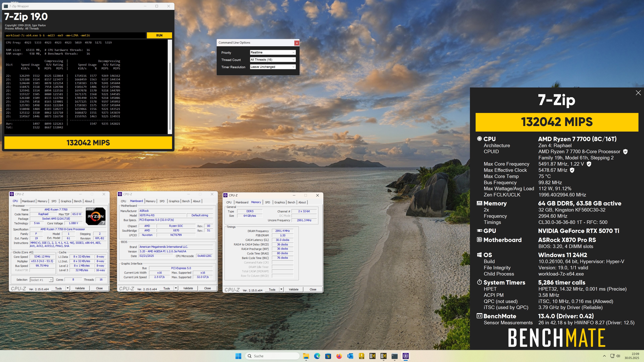Click the Suche taskbar search box
The width and height of the screenshot is (644, 362).
coord(272,356)
